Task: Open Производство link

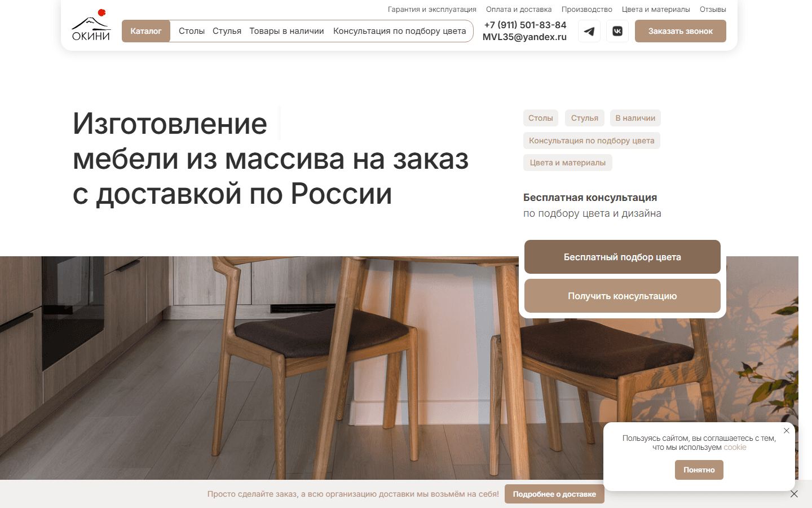Action: 587,9
